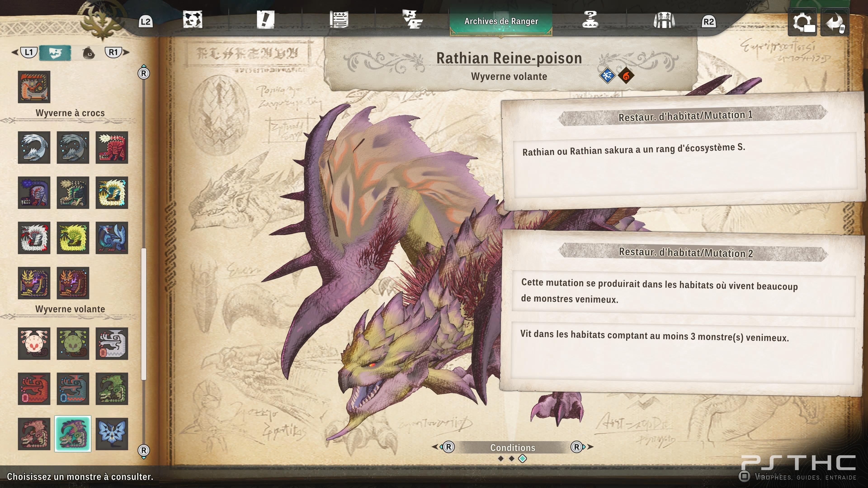Switch to the scroll list tab
This screenshot has width=868, height=488.
pyautogui.click(x=339, y=19)
